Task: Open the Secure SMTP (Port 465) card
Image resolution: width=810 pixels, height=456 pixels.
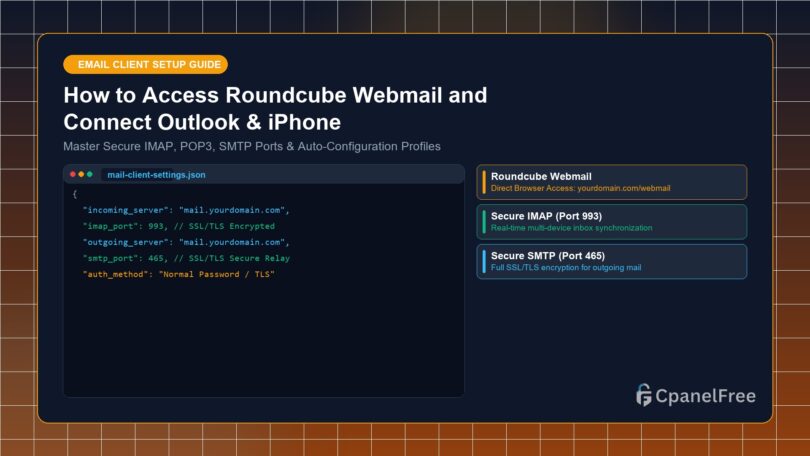Action: 612,261
